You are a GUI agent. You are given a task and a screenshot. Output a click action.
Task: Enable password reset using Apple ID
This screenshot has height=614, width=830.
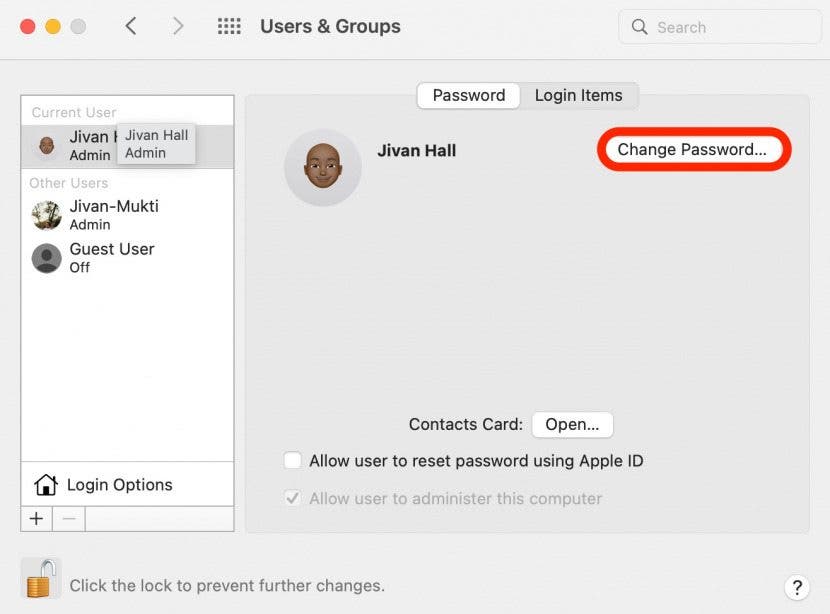[x=293, y=460]
